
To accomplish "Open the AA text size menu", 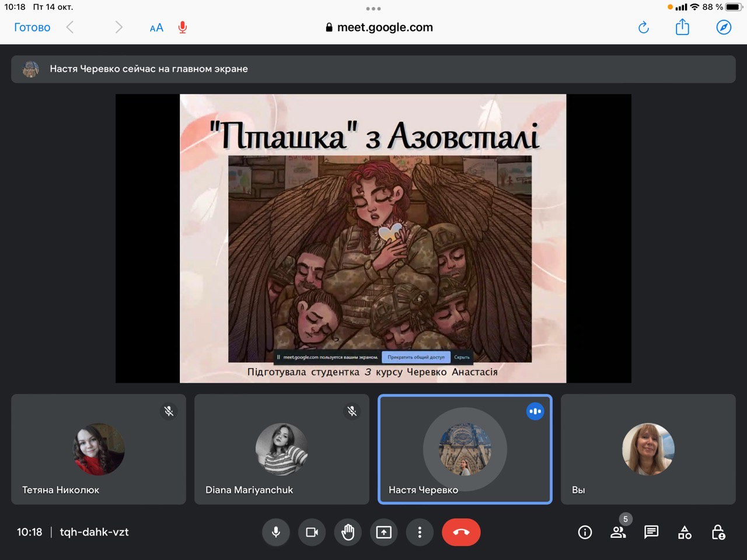I will [x=156, y=27].
